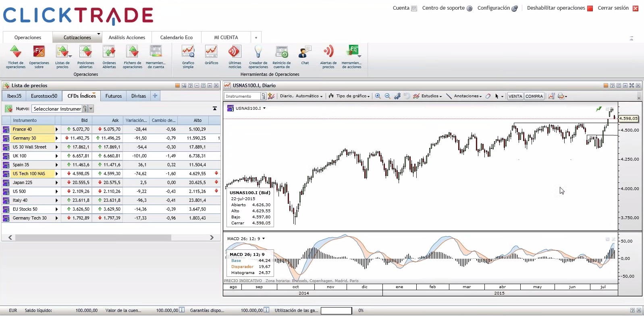Open Anotaciones dropdown
This screenshot has width=644, height=316.
point(464,96)
